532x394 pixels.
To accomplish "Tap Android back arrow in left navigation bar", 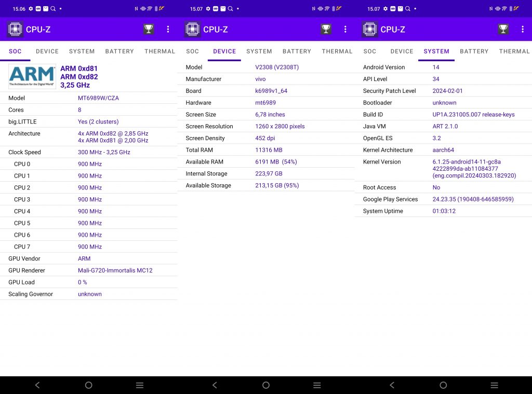I will click(x=37, y=385).
